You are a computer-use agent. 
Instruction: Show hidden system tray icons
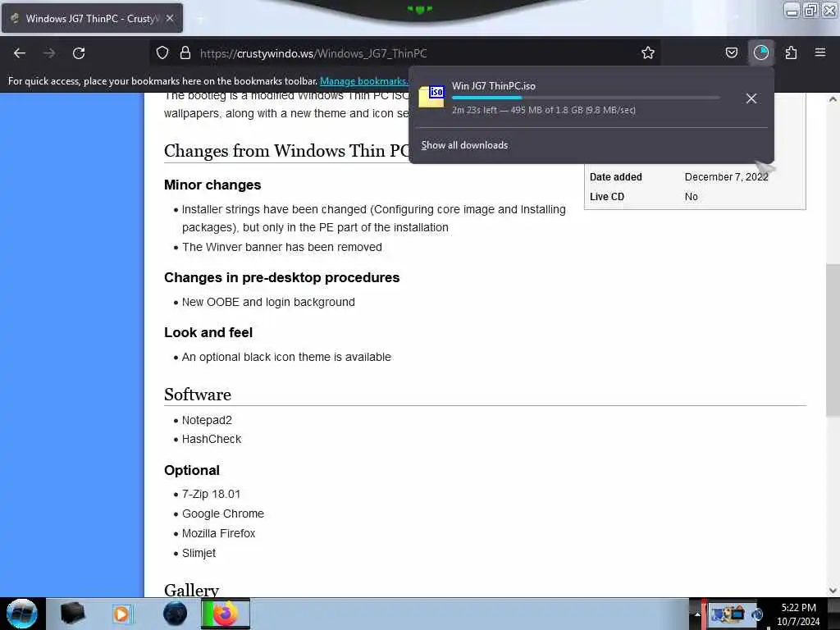[697, 614]
